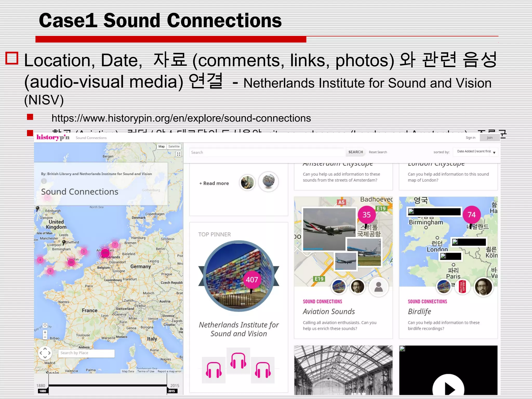Click the right pink headphones icon
This screenshot has height=399, width=532.
click(263, 370)
